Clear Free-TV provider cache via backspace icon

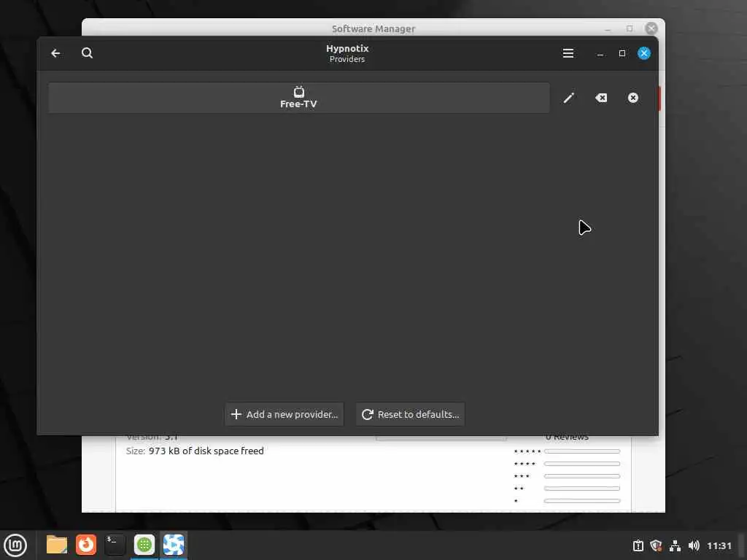(601, 98)
